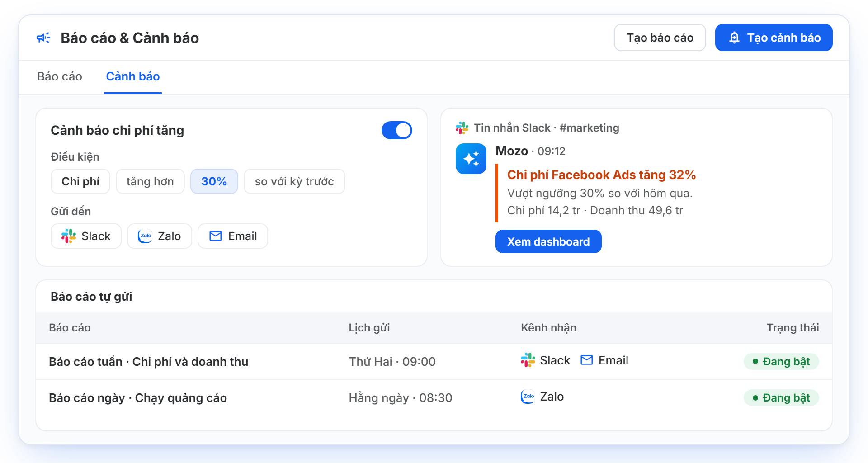
Task: Click the megaphone icon beside Báo cáo & Cảnh báo
Action: click(x=43, y=38)
